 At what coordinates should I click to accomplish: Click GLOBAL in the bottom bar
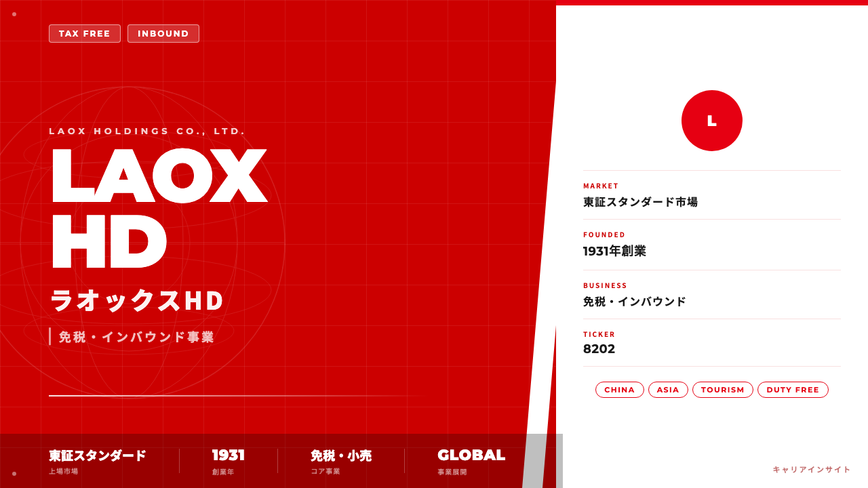click(471, 455)
